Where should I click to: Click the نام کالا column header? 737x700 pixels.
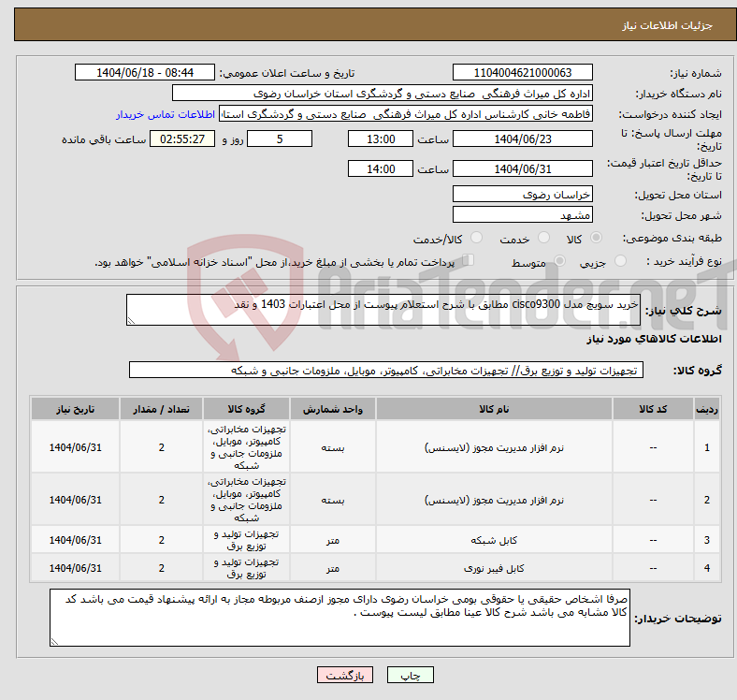(494, 409)
